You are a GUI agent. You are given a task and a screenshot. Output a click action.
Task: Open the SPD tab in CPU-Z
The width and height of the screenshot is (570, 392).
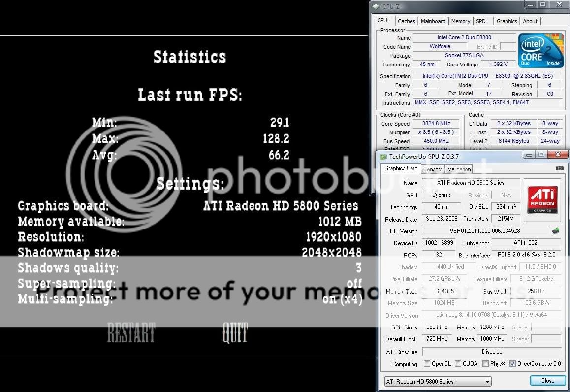480,21
